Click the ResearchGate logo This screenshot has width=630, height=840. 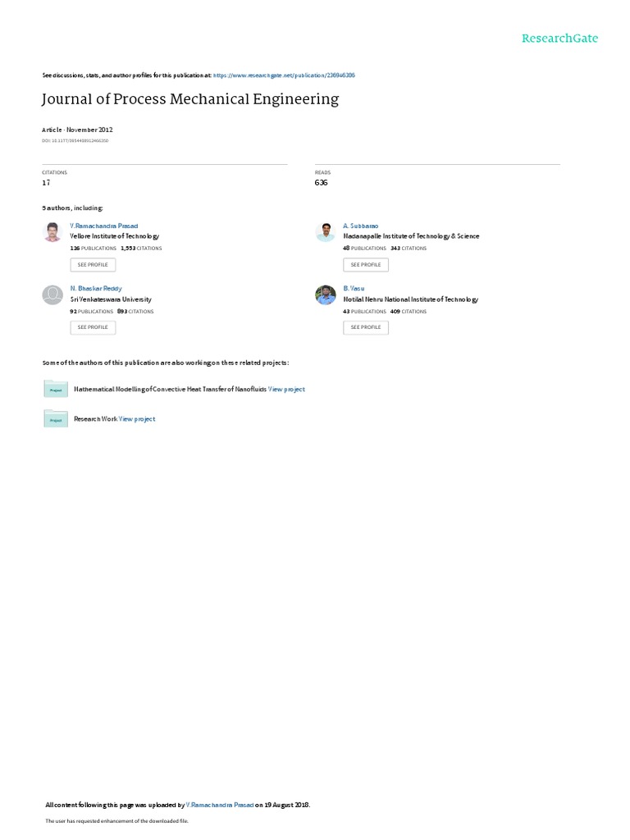(559, 38)
